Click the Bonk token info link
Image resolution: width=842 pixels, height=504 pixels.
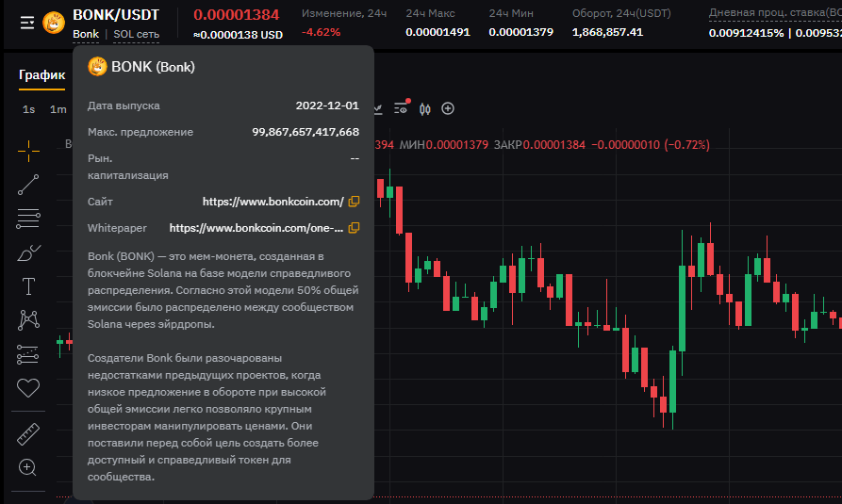[86, 35]
